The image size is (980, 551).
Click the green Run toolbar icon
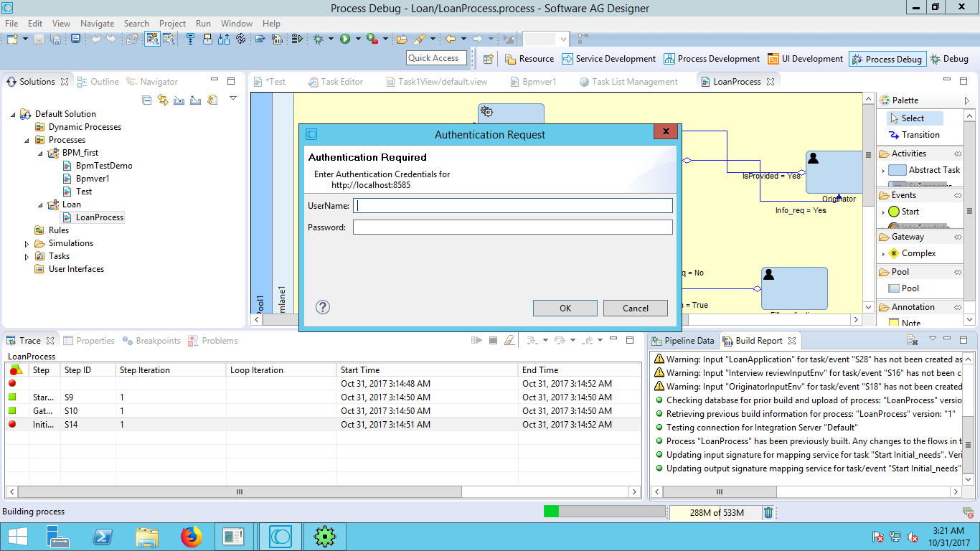point(345,39)
